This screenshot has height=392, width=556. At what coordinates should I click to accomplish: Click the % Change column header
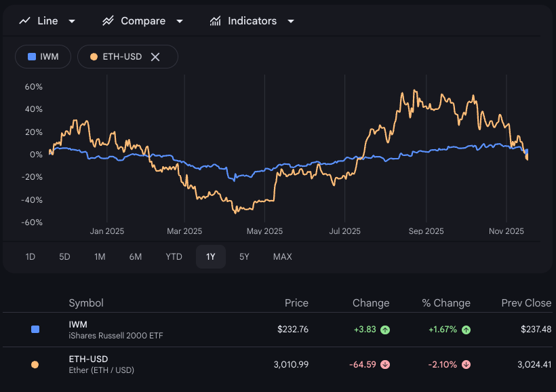pyautogui.click(x=446, y=303)
